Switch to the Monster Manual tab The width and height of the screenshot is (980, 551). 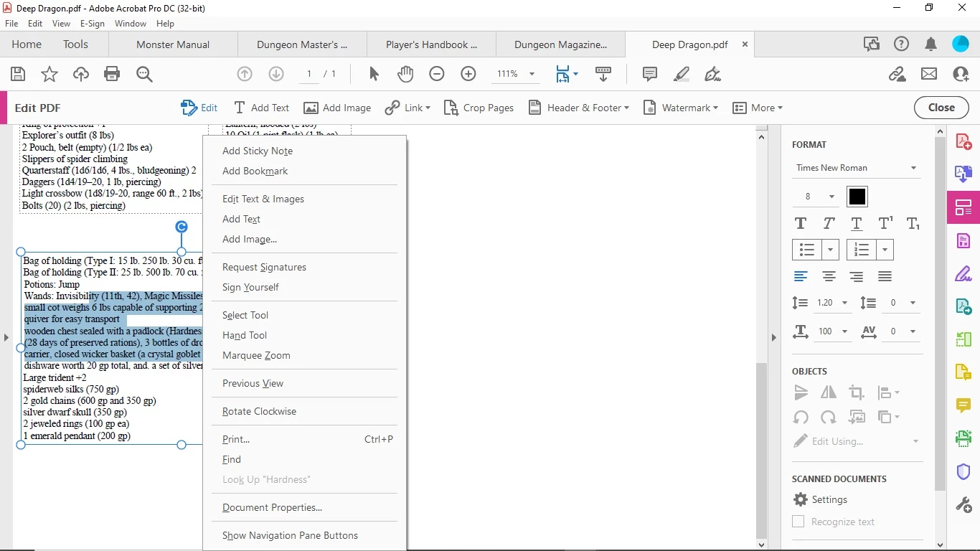click(x=173, y=44)
